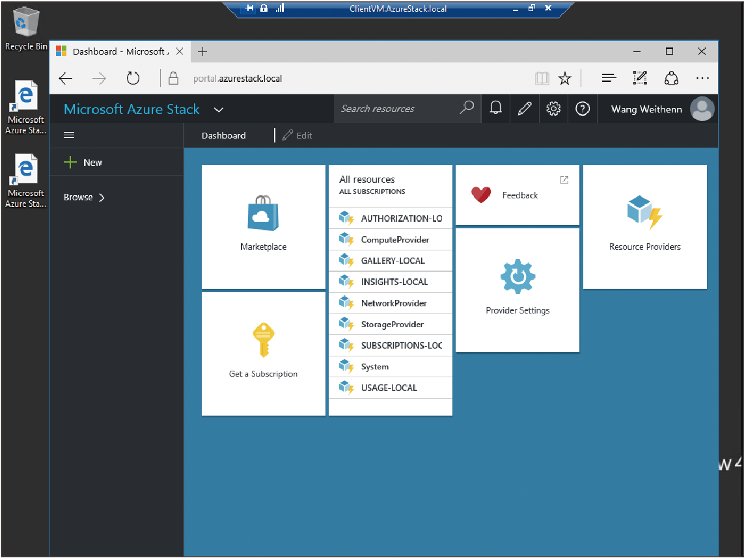The height and width of the screenshot is (560, 746).
Task: Open the Resource Providers cube tile
Action: click(644, 227)
